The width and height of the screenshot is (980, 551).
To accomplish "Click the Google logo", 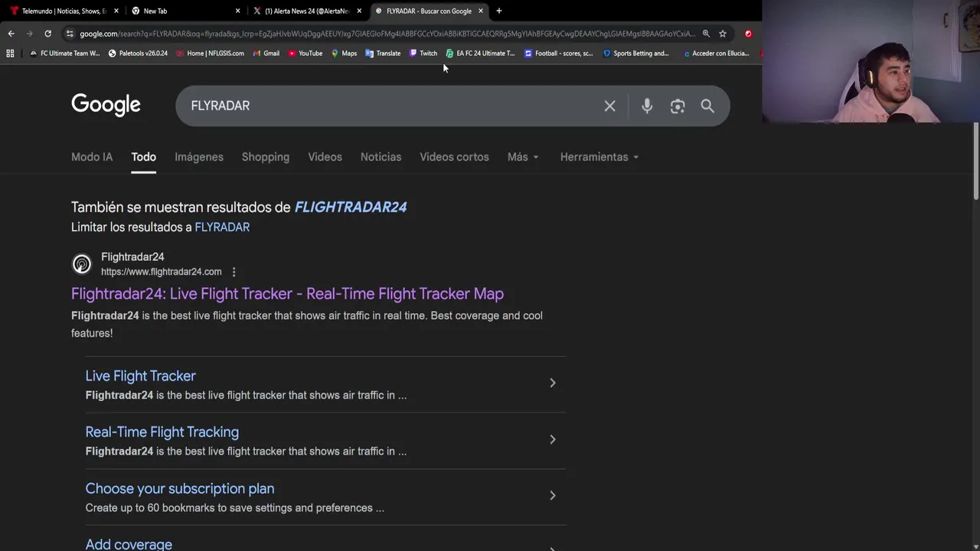I will coord(106,105).
